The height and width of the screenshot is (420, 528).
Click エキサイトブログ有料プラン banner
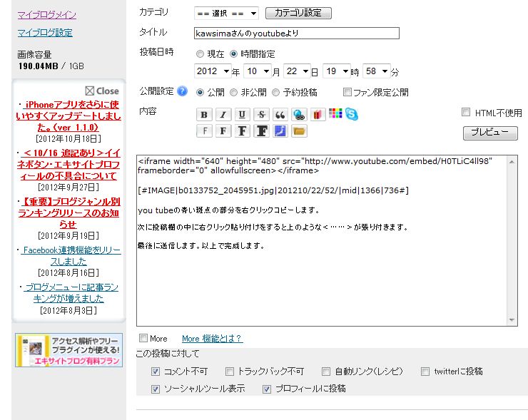(69, 350)
